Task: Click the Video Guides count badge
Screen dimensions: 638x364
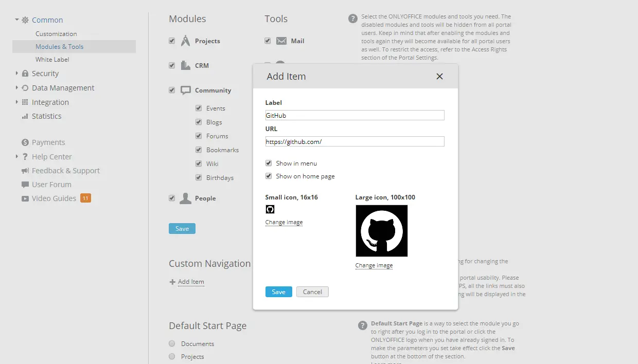Action: [85, 198]
